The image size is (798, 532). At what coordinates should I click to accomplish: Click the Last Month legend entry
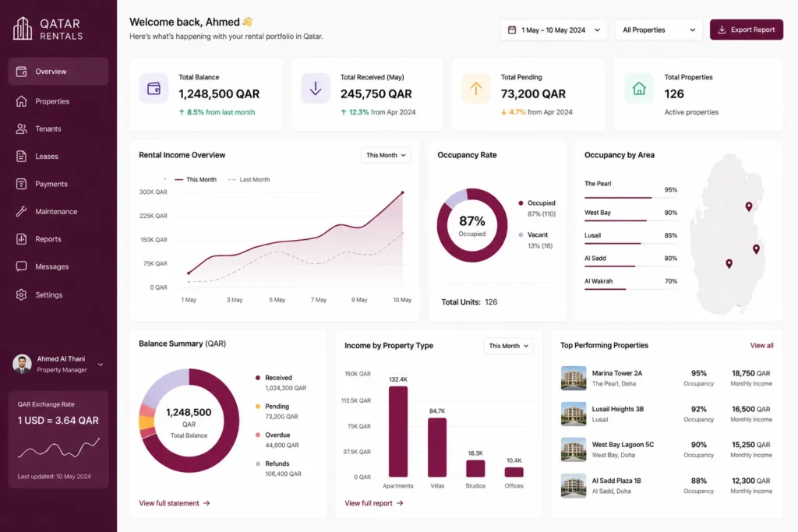pyautogui.click(x=249, y=179)
